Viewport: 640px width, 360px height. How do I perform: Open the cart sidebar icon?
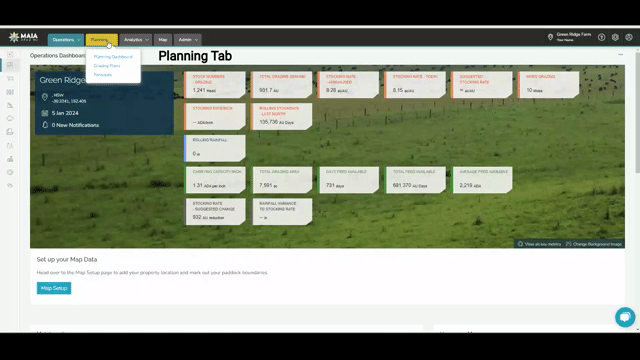click(10, 78)
